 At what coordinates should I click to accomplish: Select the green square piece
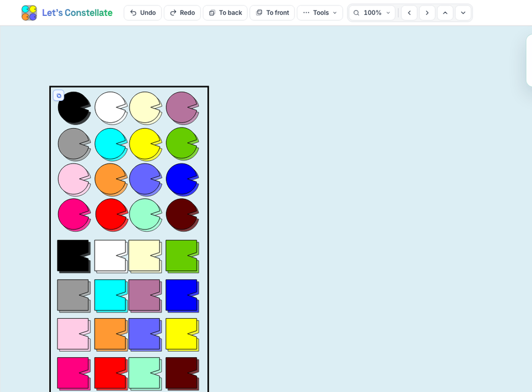click(x=182, y=256)
